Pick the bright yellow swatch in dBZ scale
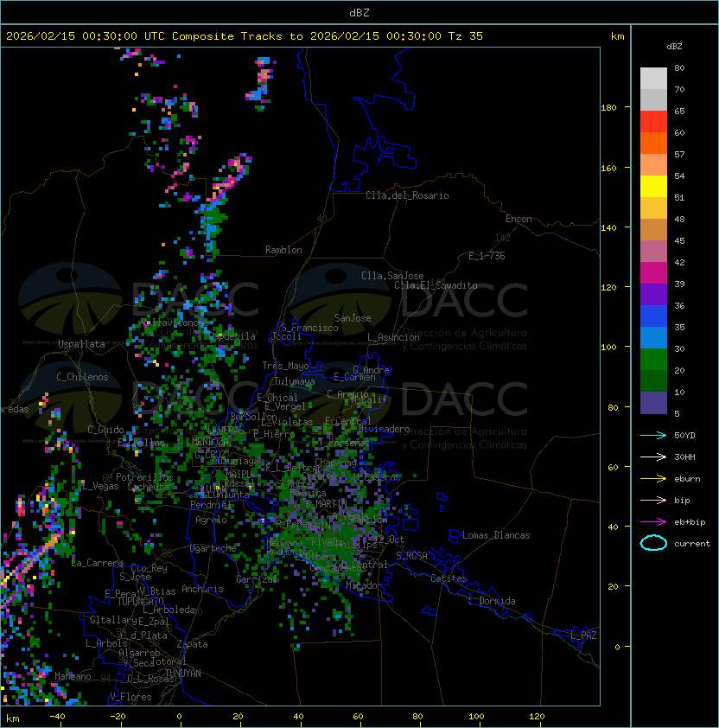Screen dimensions: 719x728 653,187
